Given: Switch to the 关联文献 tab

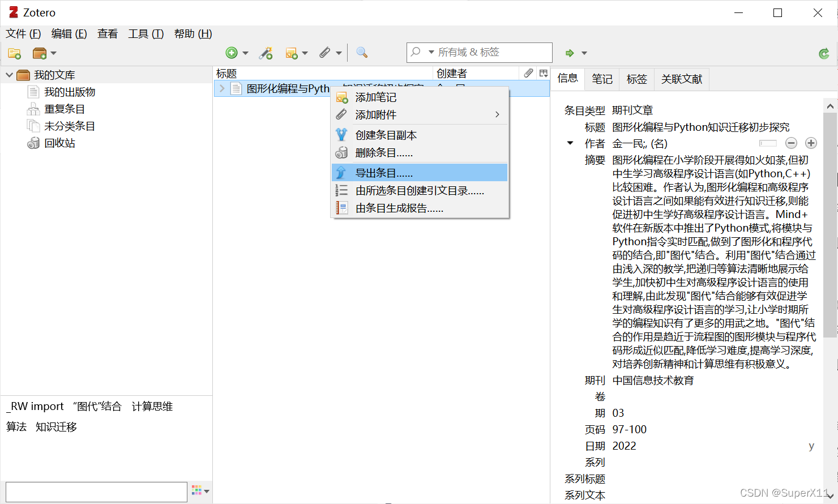Looking at the screenshot, I should tap(682, 79).
